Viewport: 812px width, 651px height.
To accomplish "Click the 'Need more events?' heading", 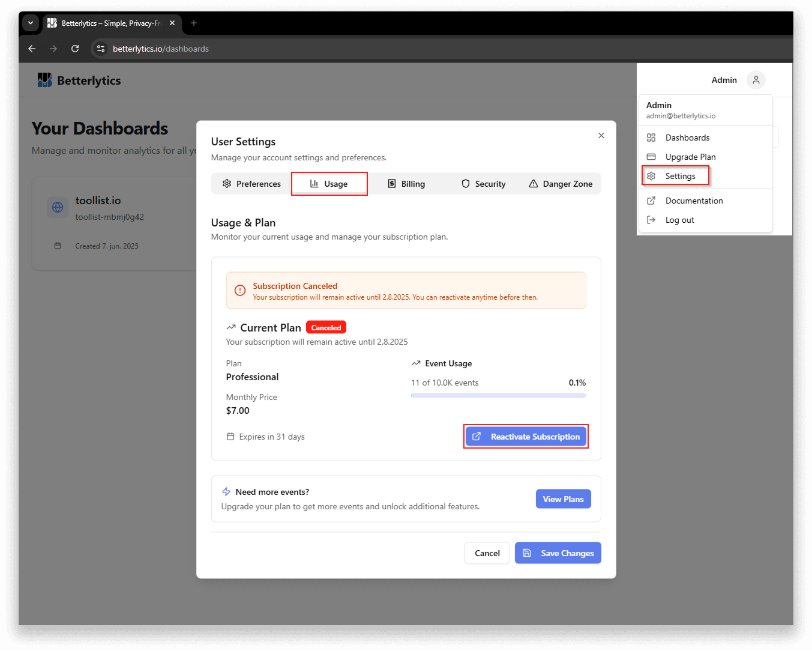I will [x=272, y=492].
